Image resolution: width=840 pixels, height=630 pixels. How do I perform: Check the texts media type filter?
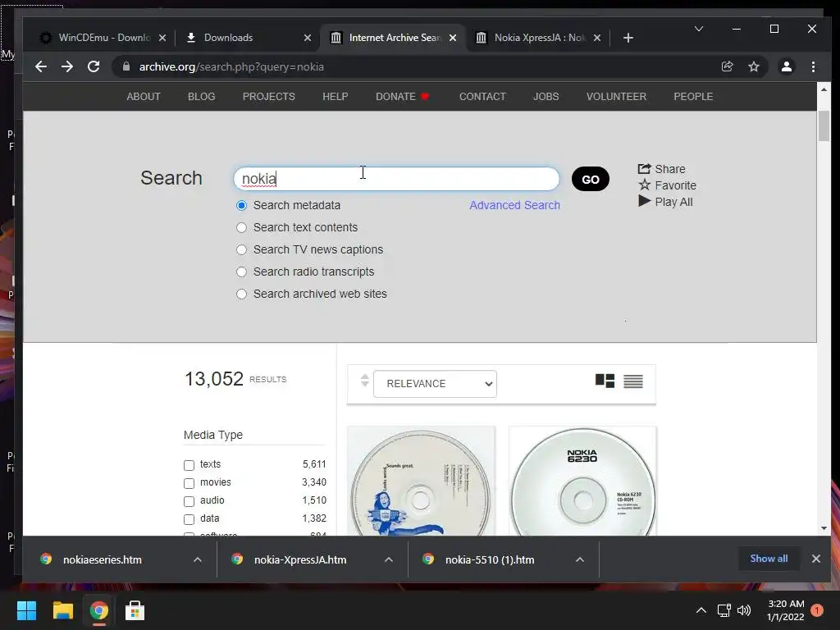coord(189,465)
